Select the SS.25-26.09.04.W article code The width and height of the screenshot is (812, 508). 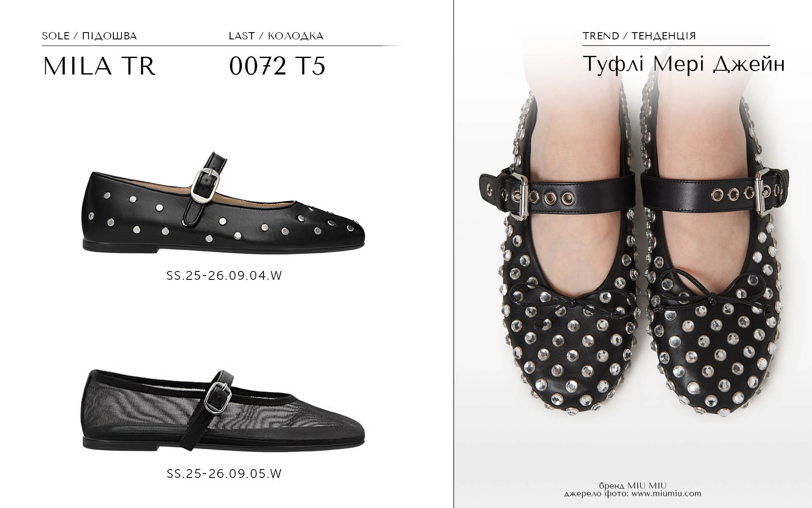pyautogui.click(x=224, y=276)
